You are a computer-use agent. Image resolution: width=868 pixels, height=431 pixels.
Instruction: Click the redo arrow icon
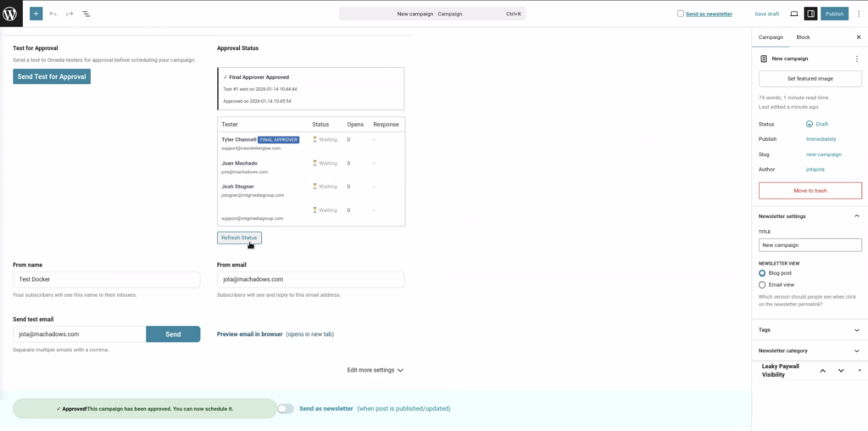pos(70,14)
